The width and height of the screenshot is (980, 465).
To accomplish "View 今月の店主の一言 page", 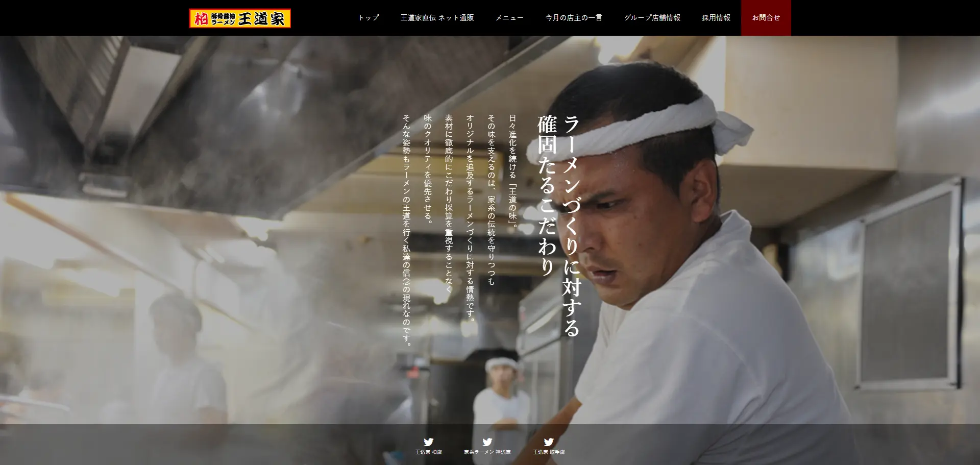I will [573, 17].
